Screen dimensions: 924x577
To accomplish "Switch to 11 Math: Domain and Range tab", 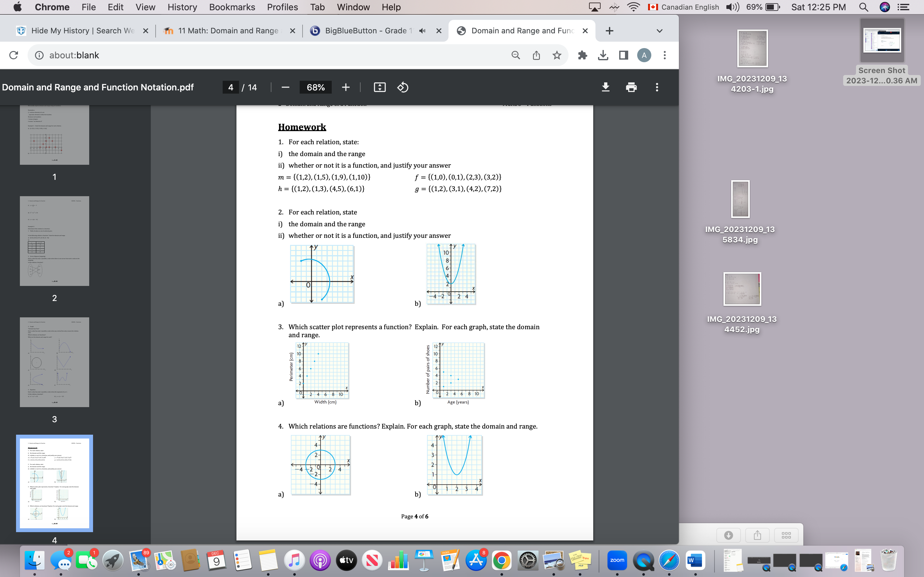I will (x=228, y=31).
